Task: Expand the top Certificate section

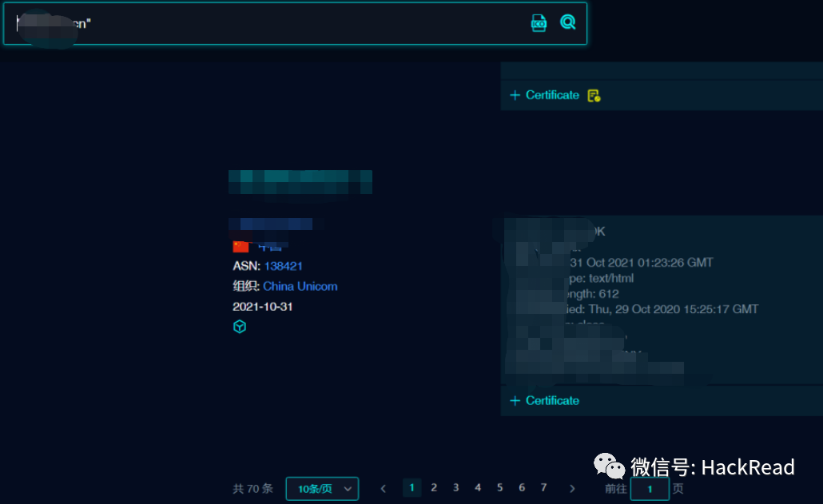Action: pyautogui.click(x=544, y=95)
